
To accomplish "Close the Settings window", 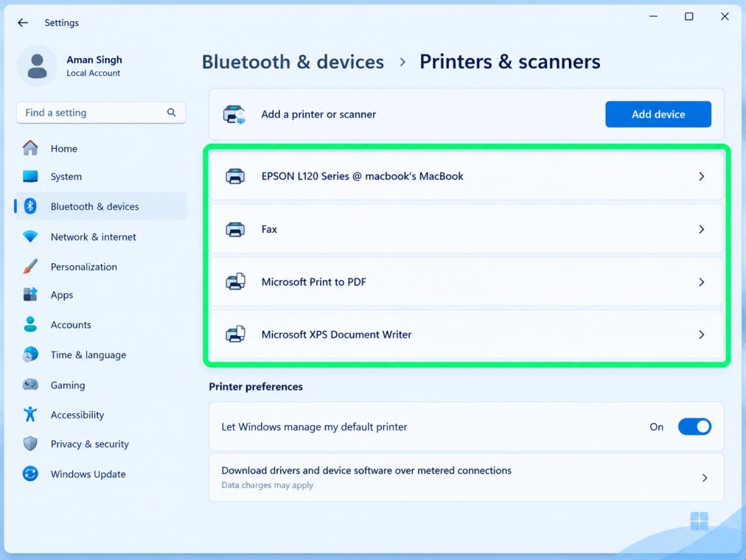I will [x=724, y=16].
